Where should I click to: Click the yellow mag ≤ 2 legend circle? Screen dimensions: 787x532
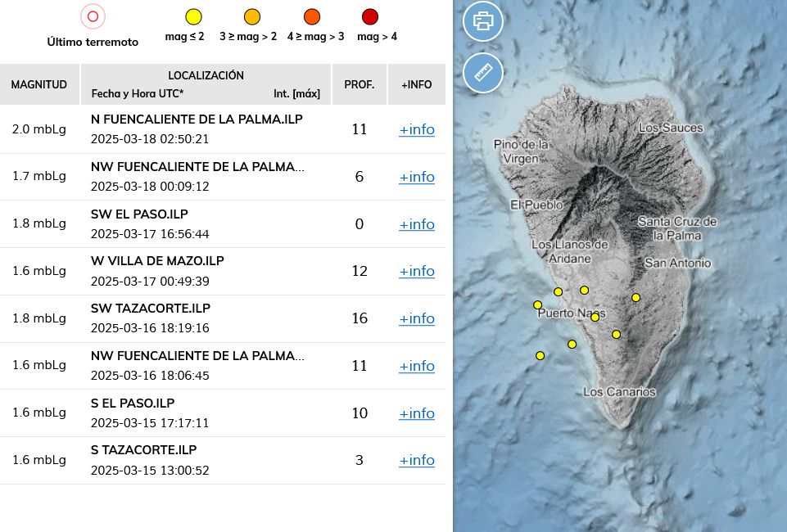click(x=194, y=16)
